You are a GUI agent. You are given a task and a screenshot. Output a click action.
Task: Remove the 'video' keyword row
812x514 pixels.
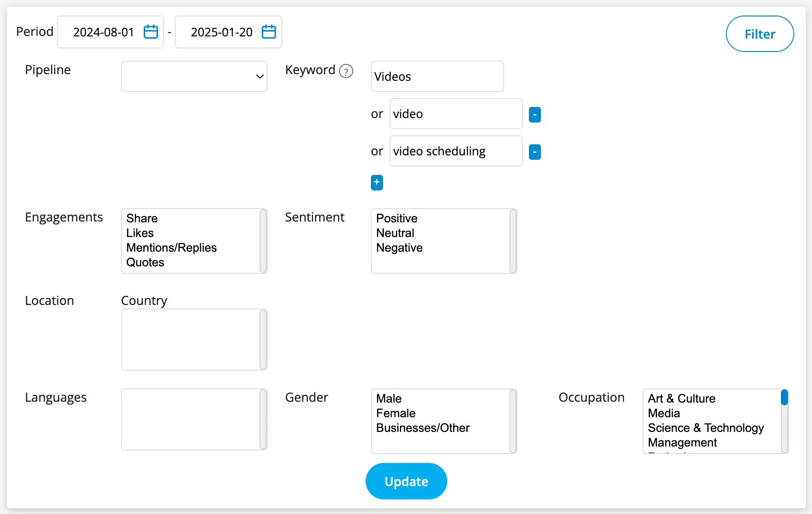tap(535, 115)
